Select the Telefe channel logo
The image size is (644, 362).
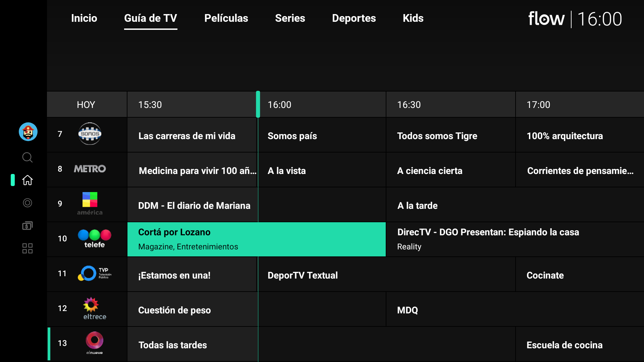point(94,238)
